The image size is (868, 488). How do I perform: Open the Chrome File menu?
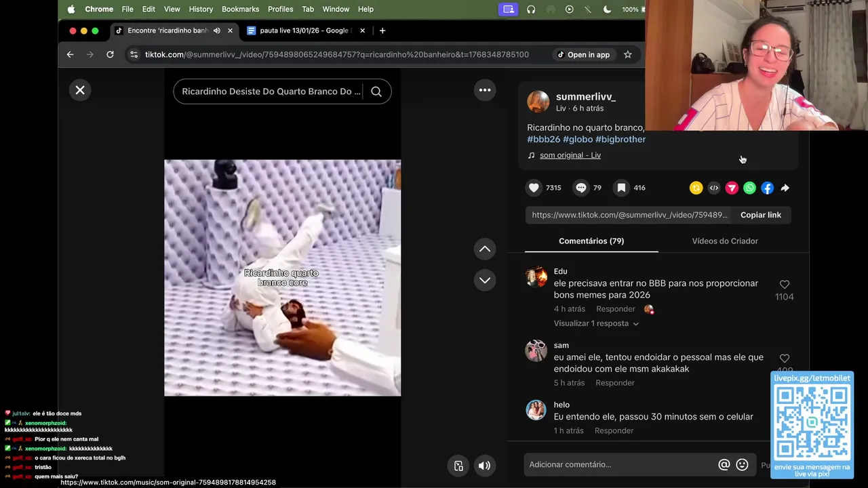[x=127, y=9]
